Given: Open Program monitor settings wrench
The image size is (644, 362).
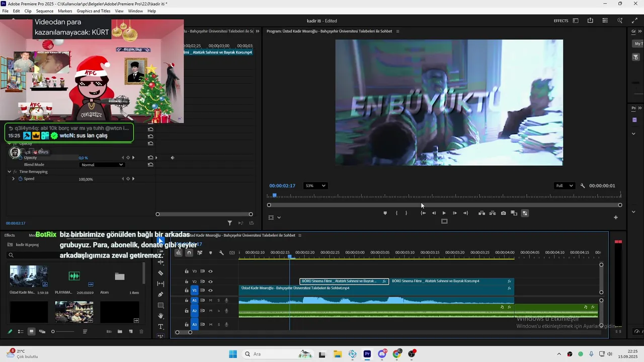Looking at the screenshot, I should (583, 186).
